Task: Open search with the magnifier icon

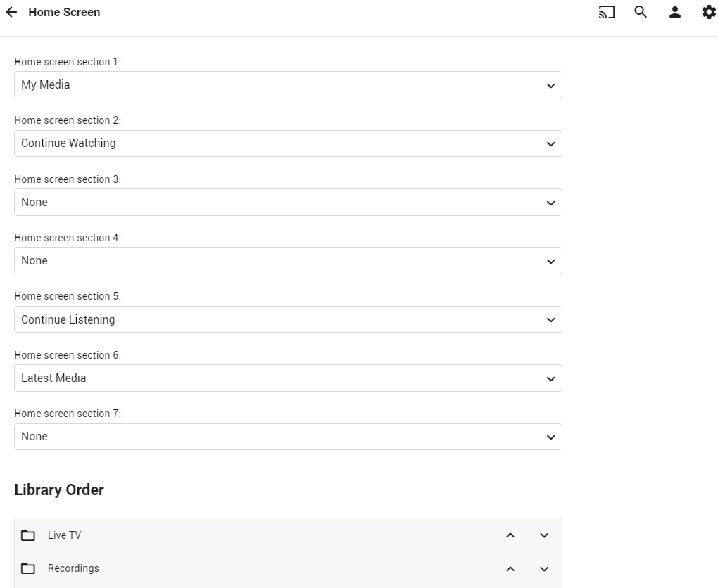Action: [x=641, y=12]
